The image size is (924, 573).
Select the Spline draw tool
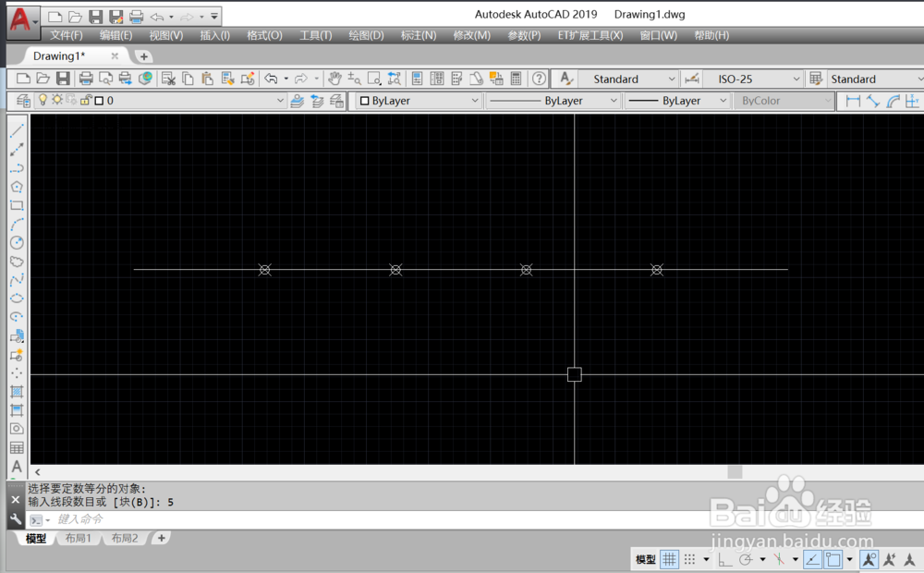17,279
